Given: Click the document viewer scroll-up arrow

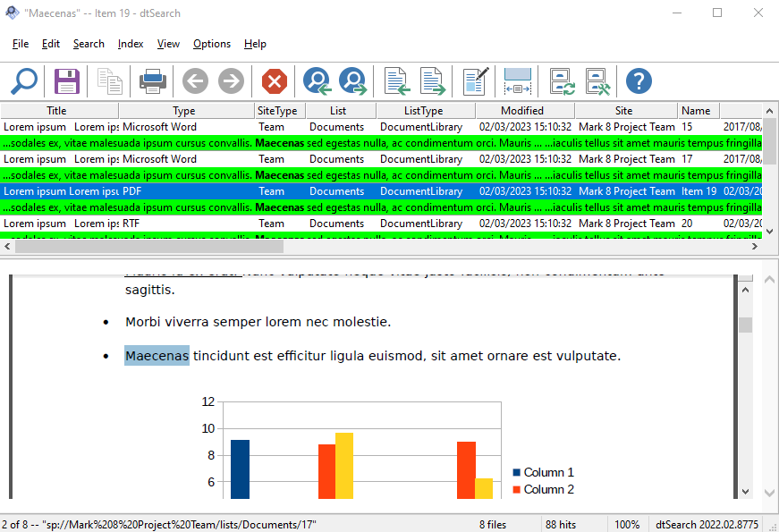Looking at the screenshot, I should 745,290.
